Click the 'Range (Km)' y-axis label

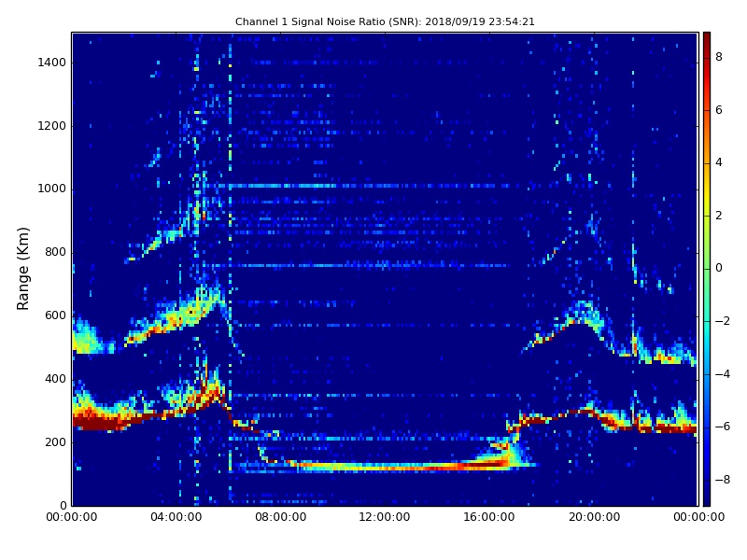[22, 269]
